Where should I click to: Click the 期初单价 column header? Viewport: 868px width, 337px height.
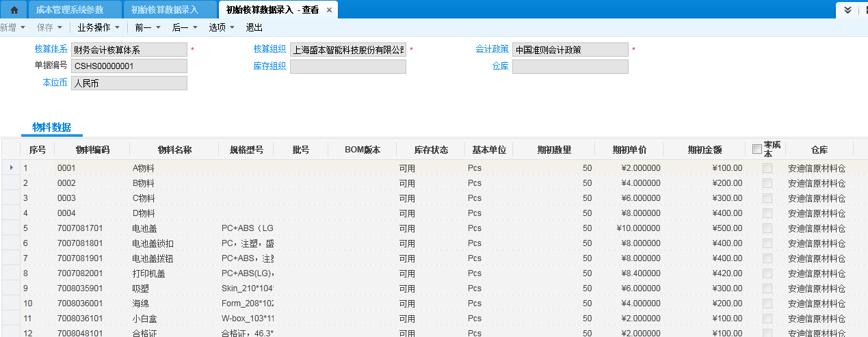629,150
